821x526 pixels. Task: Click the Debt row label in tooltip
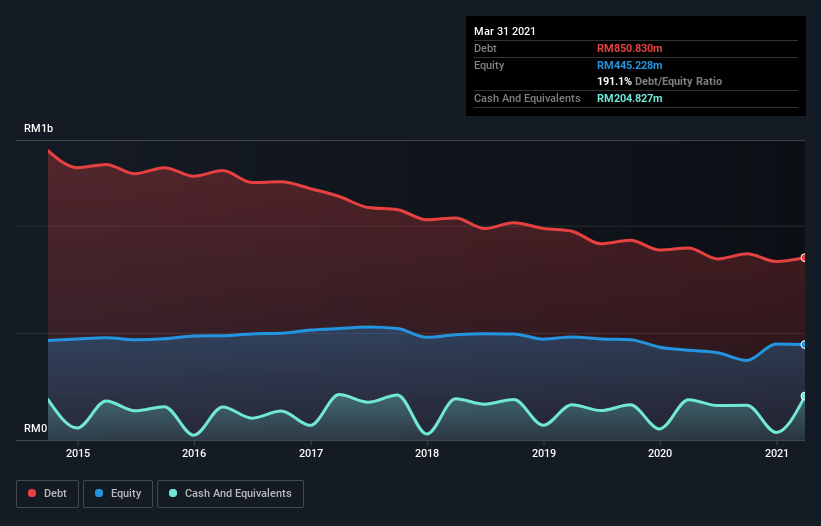(485, 49)
